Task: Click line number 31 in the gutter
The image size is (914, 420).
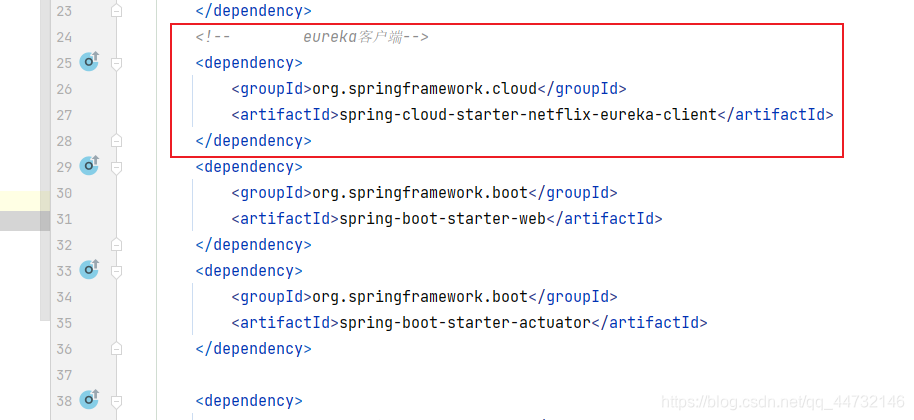Action: [64, 219]
